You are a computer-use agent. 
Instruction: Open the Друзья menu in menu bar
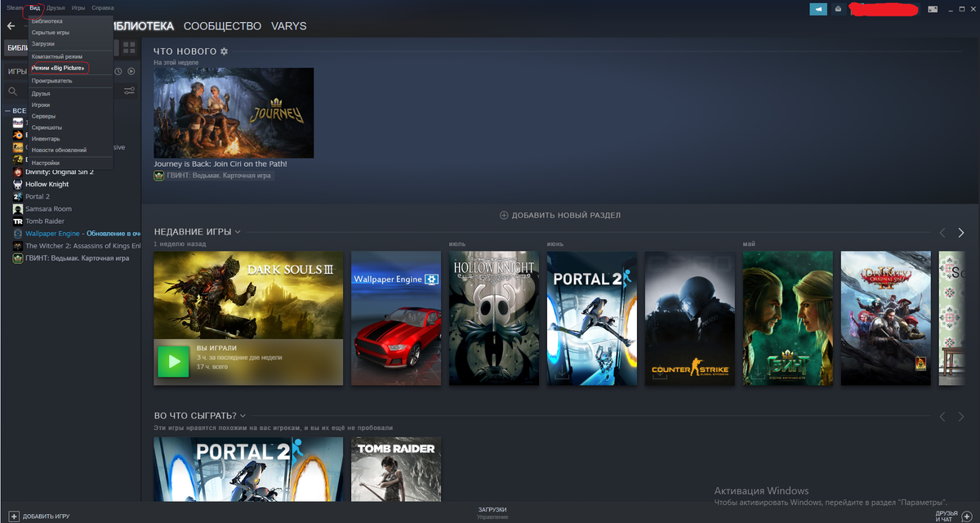tap(56, 7)
